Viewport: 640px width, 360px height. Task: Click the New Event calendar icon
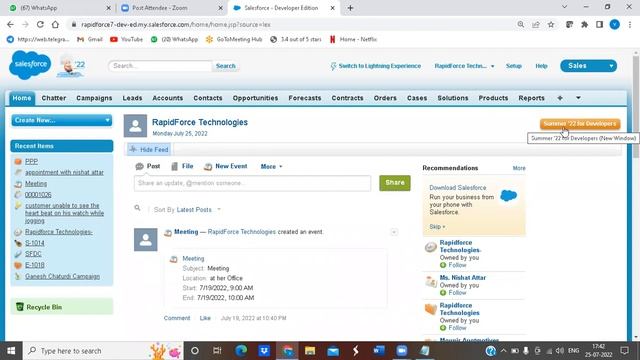[208, 167]
